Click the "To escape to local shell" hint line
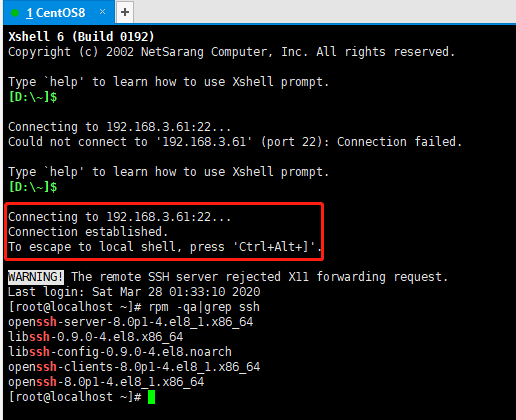 coord(165,247)
